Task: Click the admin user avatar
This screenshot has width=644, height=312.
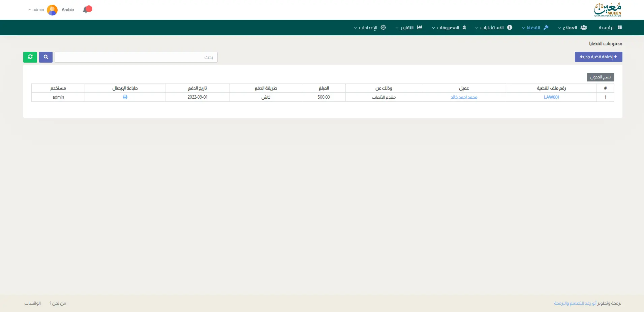Action: click(x=52, y=10)
